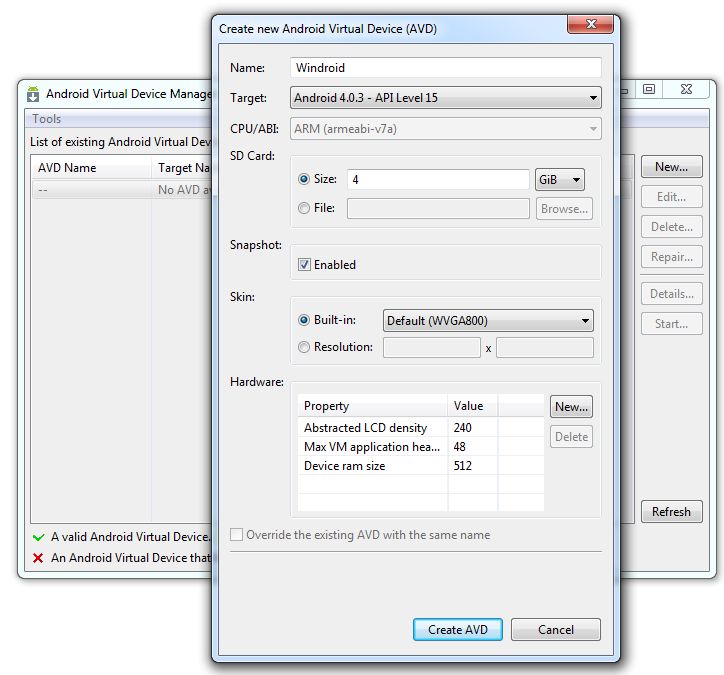Open the Default (WVGA800) skin dropdown
Viewport: 724px width, 675px height.
click(x=488, y=320)
